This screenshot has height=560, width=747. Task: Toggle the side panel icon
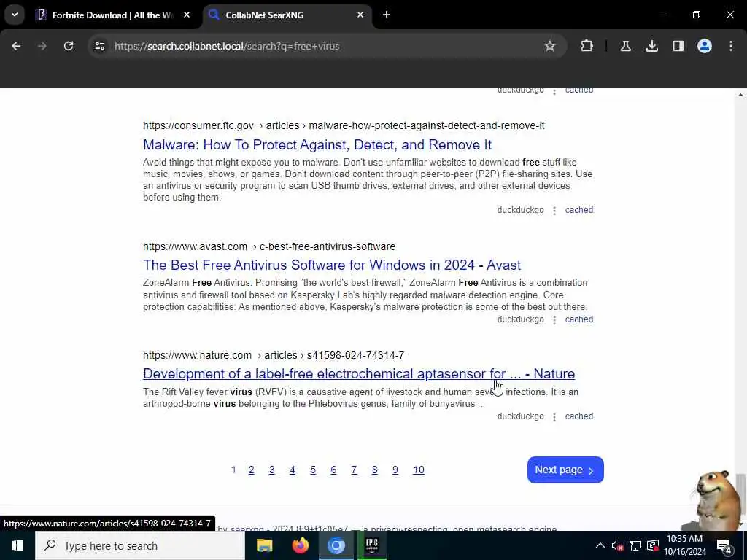pyautogui.click(x=678, y=46)
